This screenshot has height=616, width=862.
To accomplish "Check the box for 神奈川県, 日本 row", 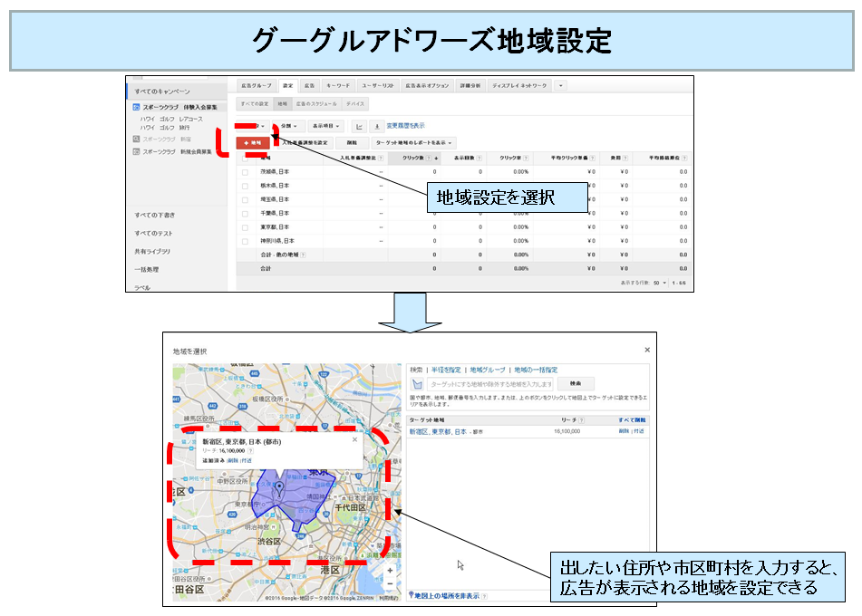I will coord(246,241).
